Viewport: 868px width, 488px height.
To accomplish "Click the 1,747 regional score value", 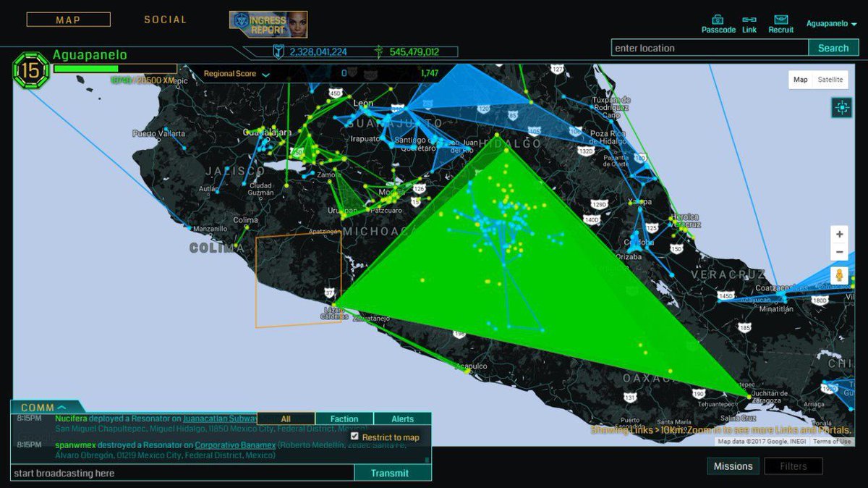I will pyautogui.click(x=429, y=74).
